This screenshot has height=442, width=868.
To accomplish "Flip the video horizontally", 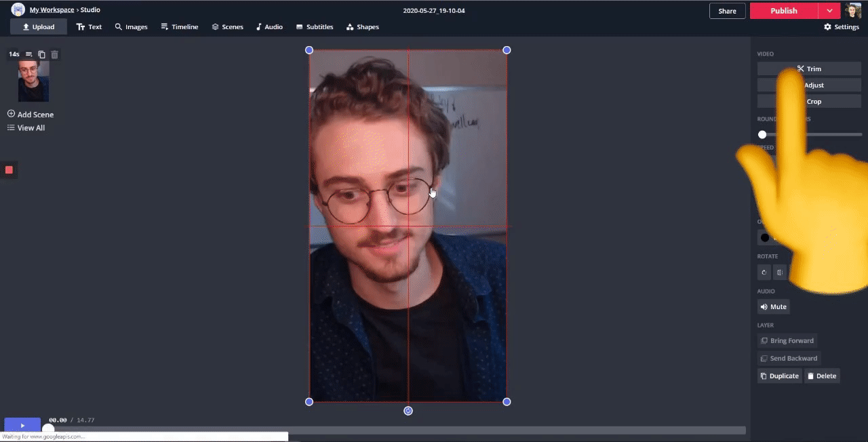I will 780,273.
